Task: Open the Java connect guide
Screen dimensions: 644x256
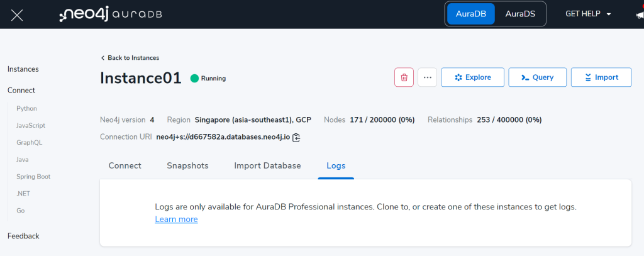Action: 23,159
